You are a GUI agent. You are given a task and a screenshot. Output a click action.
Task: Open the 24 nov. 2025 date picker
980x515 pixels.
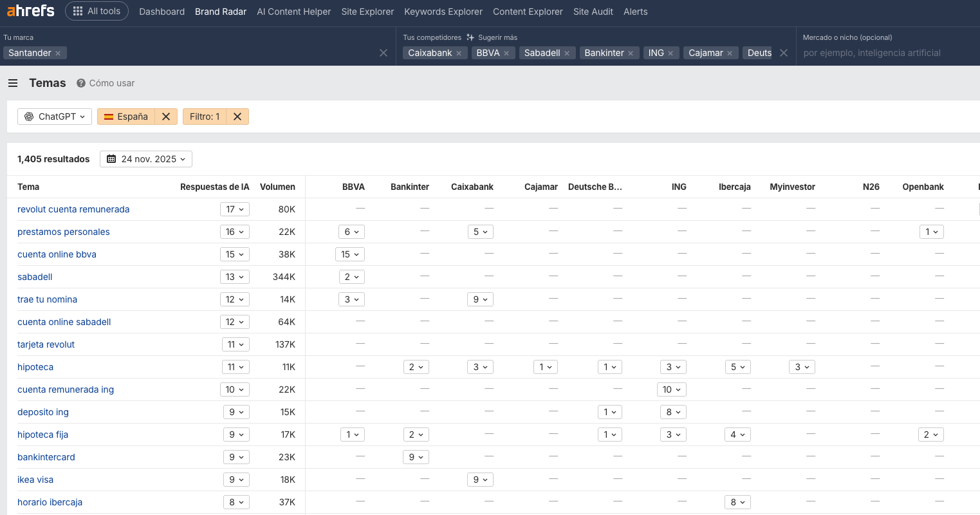point(146,159)
